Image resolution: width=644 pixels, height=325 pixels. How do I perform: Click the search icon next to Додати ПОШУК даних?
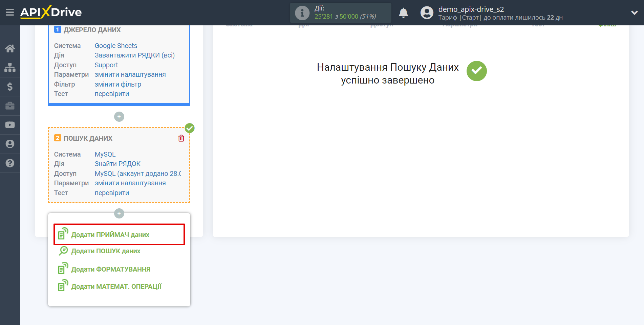pos(63,251)
